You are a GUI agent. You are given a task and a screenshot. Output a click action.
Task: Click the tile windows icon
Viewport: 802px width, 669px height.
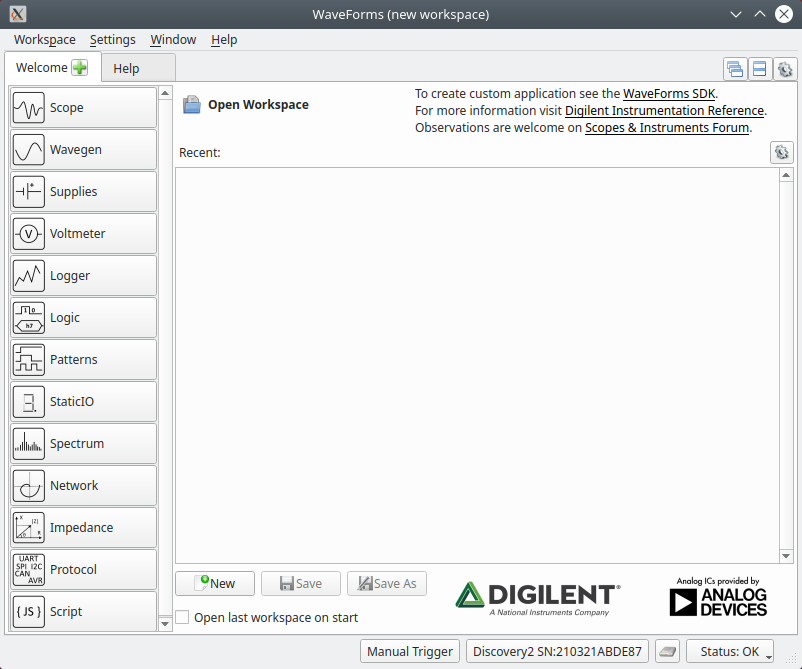pos(760,69)
